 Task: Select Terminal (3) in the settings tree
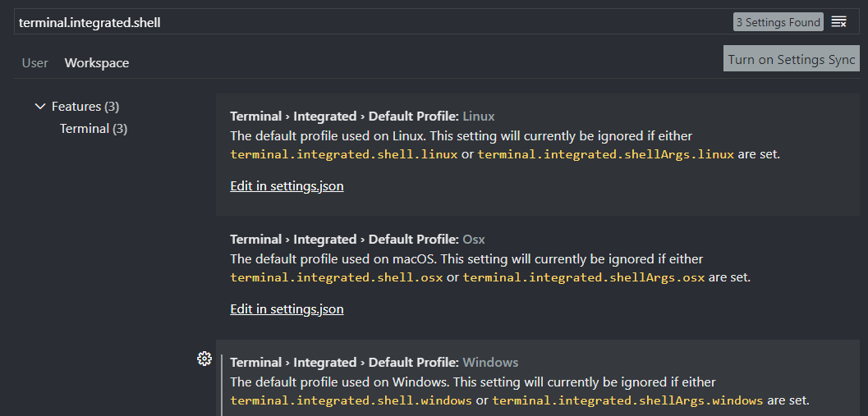pyautogui.click(x=94, y=129)
